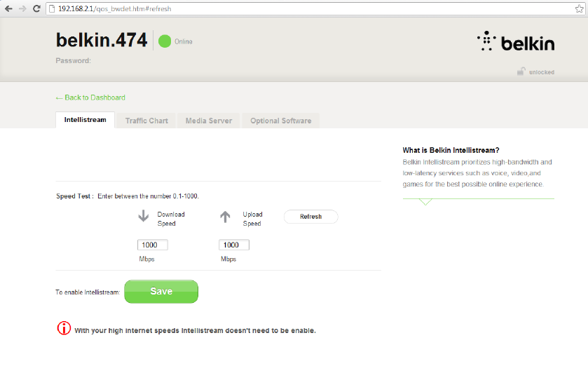Click the Refresh speed test button
Viewport: 588px width, 366px height.
pyautogui.click(x=311, y=217)
